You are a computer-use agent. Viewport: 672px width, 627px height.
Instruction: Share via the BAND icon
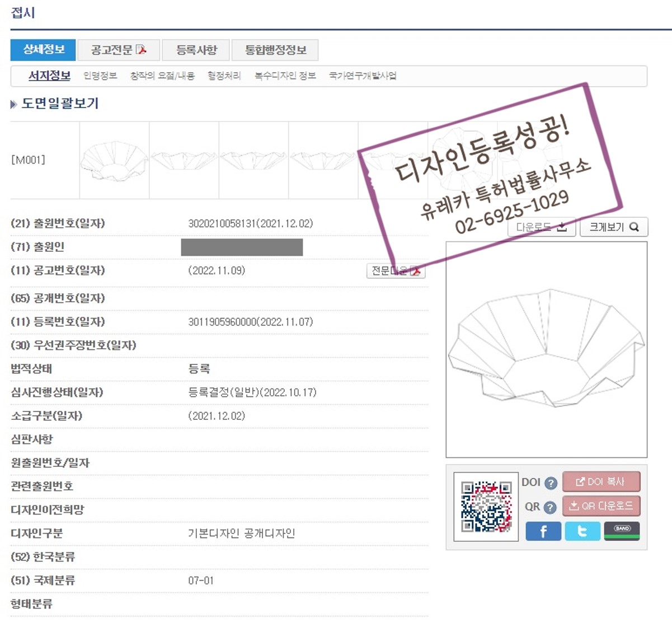point(622,531)
